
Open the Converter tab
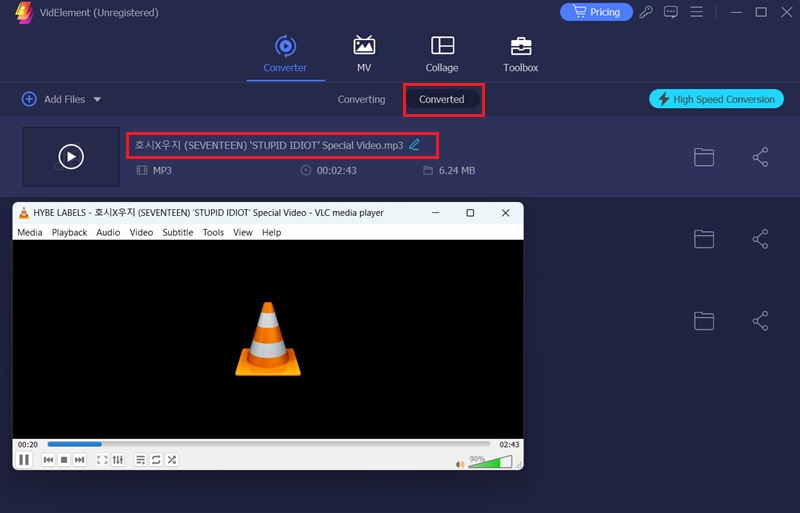coord(285,54)
